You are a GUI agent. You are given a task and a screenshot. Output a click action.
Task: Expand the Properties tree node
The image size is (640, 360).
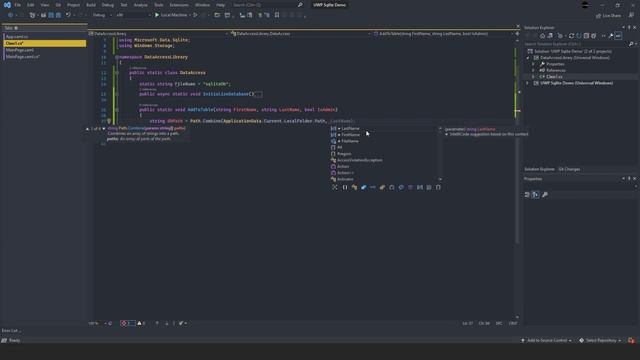(533, 64)
